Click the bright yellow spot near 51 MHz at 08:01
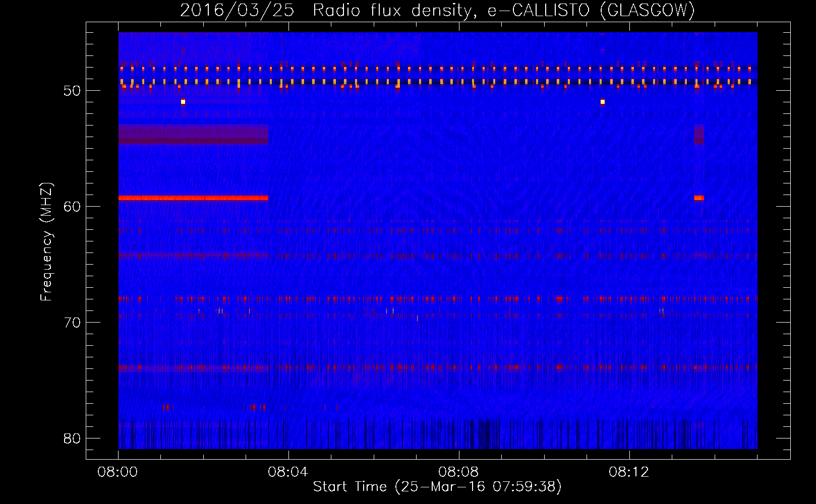The image size is (816, 504). [x=183, y=102]
